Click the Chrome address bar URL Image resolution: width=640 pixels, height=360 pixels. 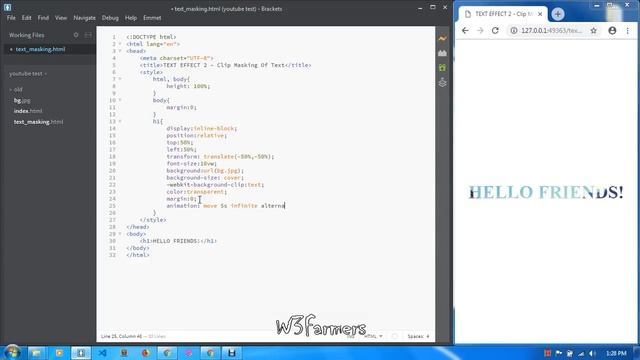click(x=551, y=31)
